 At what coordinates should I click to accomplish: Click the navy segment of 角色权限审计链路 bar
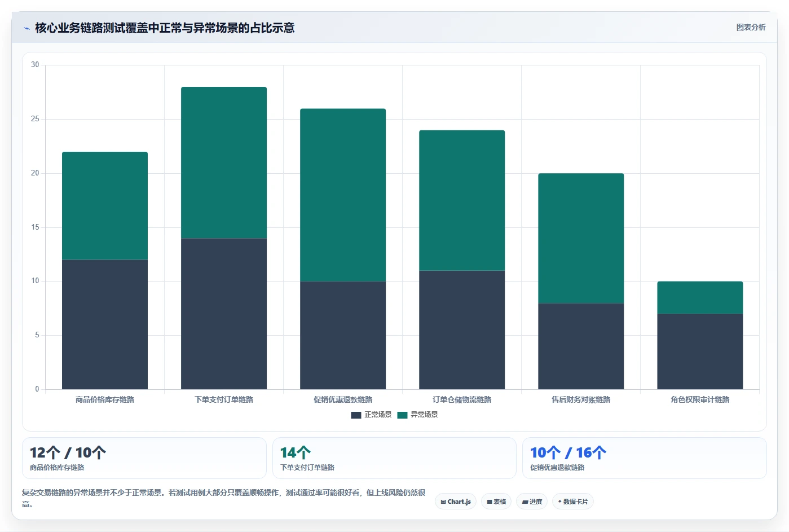click(700, 351)
